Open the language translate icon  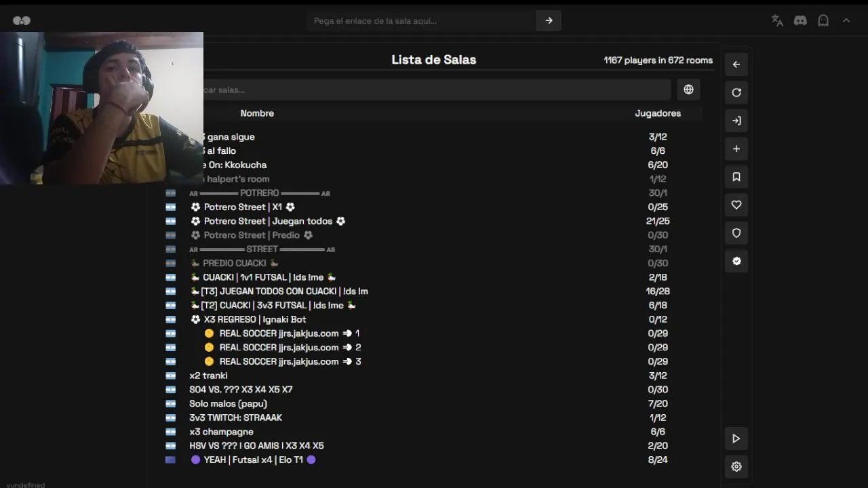[x=777, y=20]
